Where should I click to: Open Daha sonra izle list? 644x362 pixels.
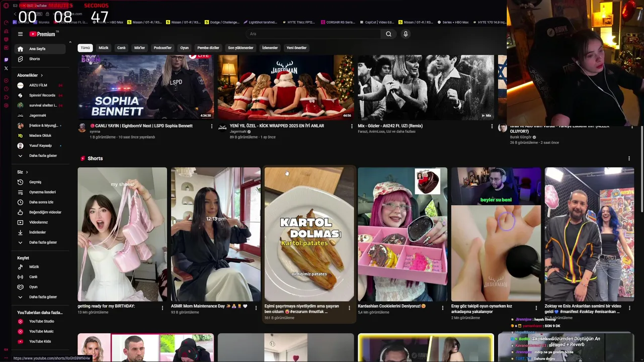point(40,202)
